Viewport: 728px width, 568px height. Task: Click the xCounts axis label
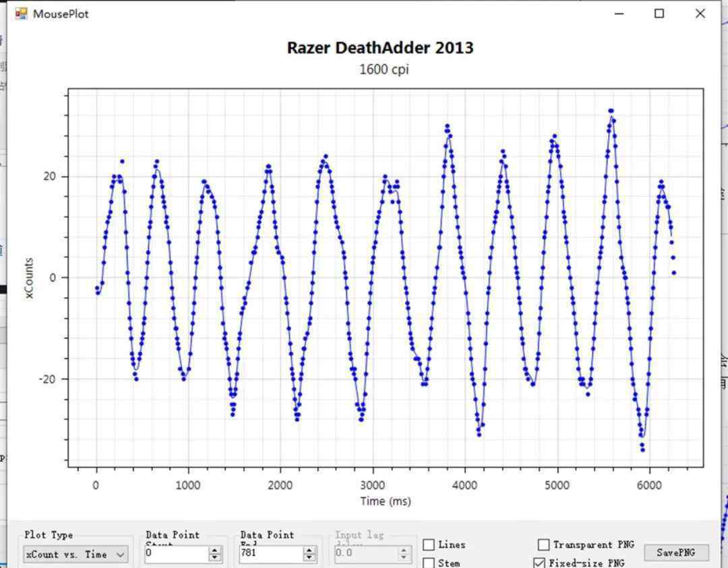pos(29,278)
